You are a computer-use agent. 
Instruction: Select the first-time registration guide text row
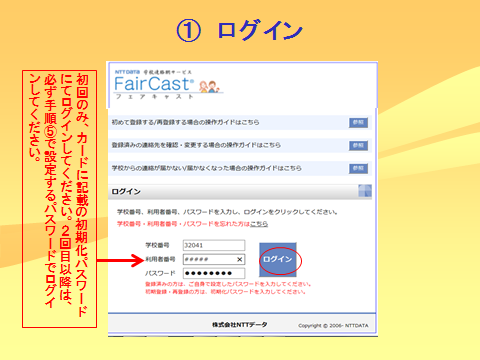pyautogui.click(x=240, y=123)
